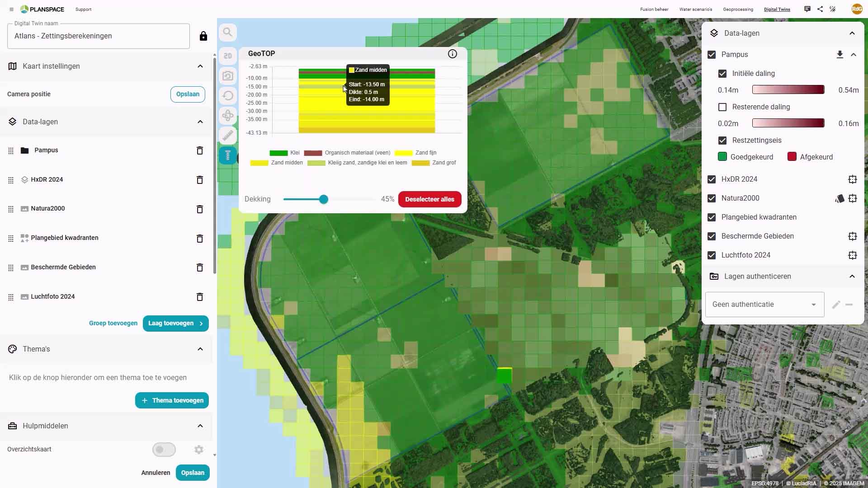The image size is (868, 488).
Task: Collapse the Kaart instellingen section
Action: (200, 66)
